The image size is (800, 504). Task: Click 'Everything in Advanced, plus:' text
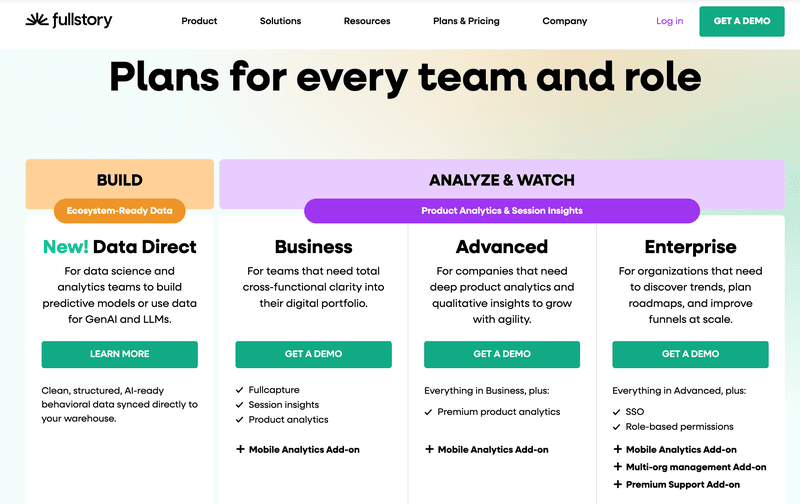coord(679,391)
